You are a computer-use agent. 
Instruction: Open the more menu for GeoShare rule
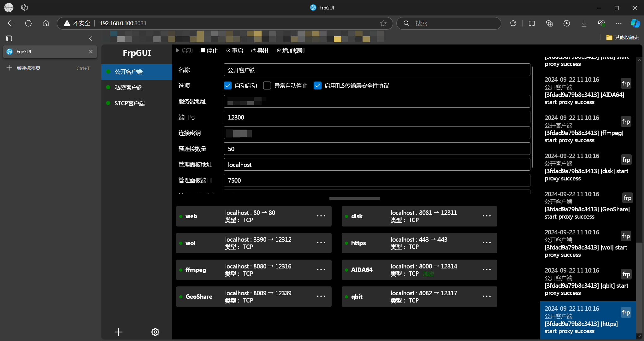[321, 297]
